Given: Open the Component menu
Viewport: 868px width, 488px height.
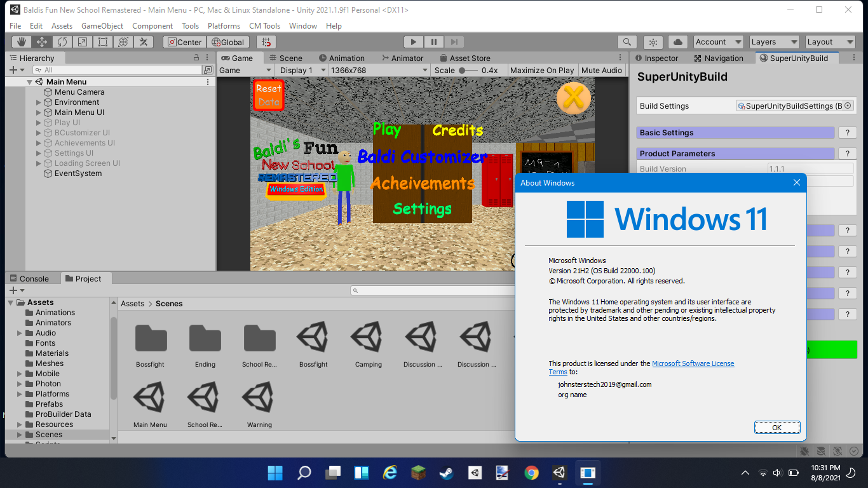Looking at the screenshot, I should (x=153, y=26).
